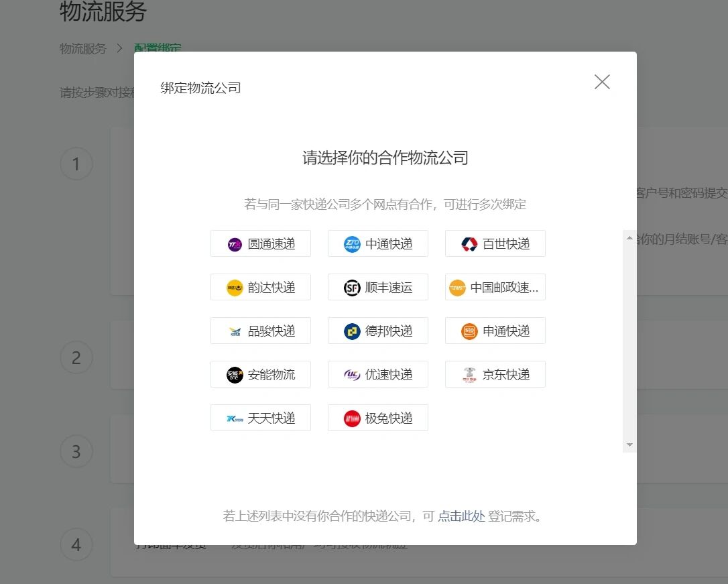
Task: Select 极兔快递 courier option
Action: pos(378,418)
